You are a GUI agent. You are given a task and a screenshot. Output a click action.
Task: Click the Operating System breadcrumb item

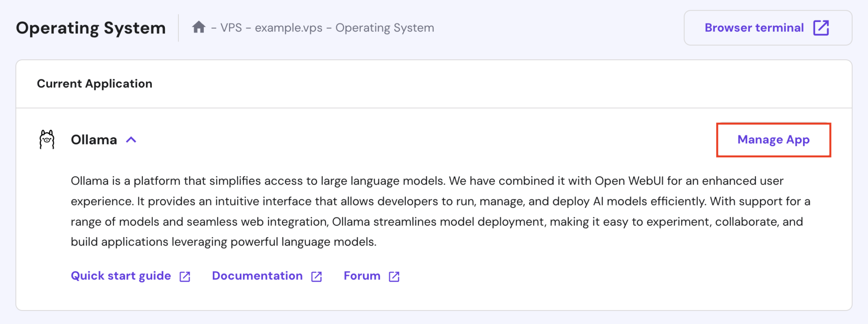point(385,28)
